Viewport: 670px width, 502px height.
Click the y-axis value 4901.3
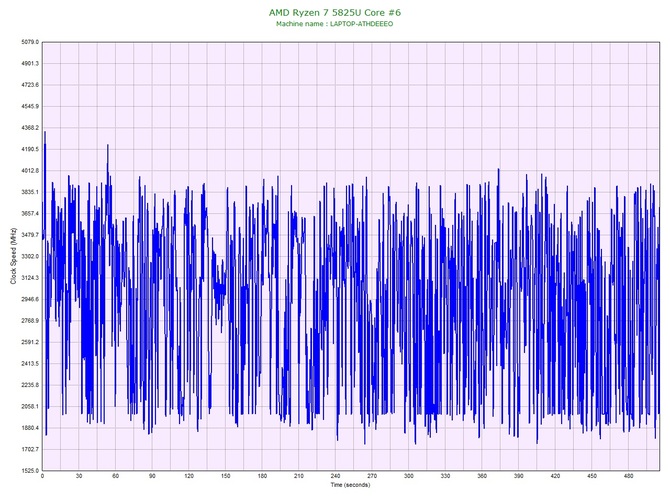[x=30, y=64]
